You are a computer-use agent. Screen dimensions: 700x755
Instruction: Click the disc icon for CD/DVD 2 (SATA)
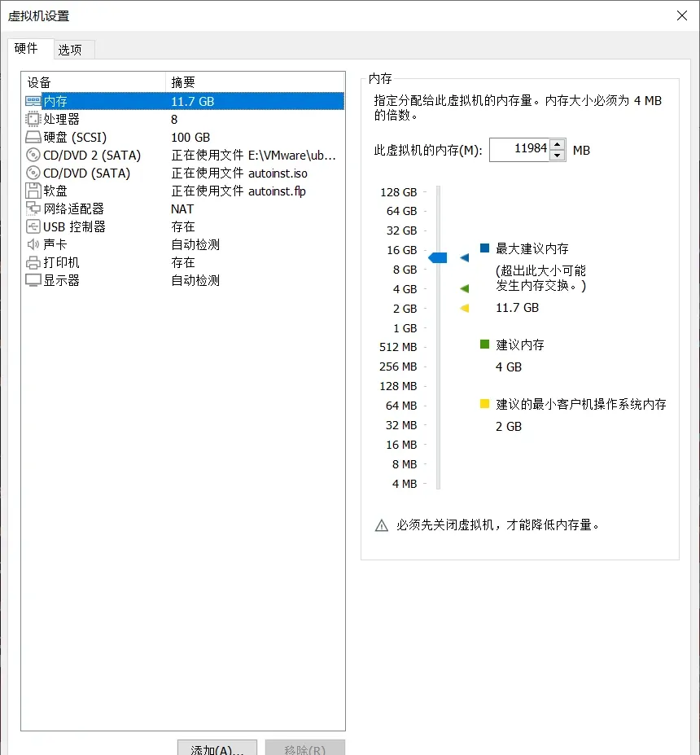point(33,155)
